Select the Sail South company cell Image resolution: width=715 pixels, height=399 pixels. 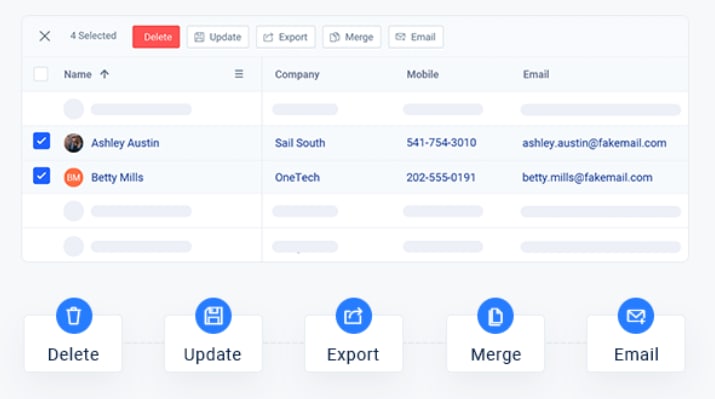[300, 143]
